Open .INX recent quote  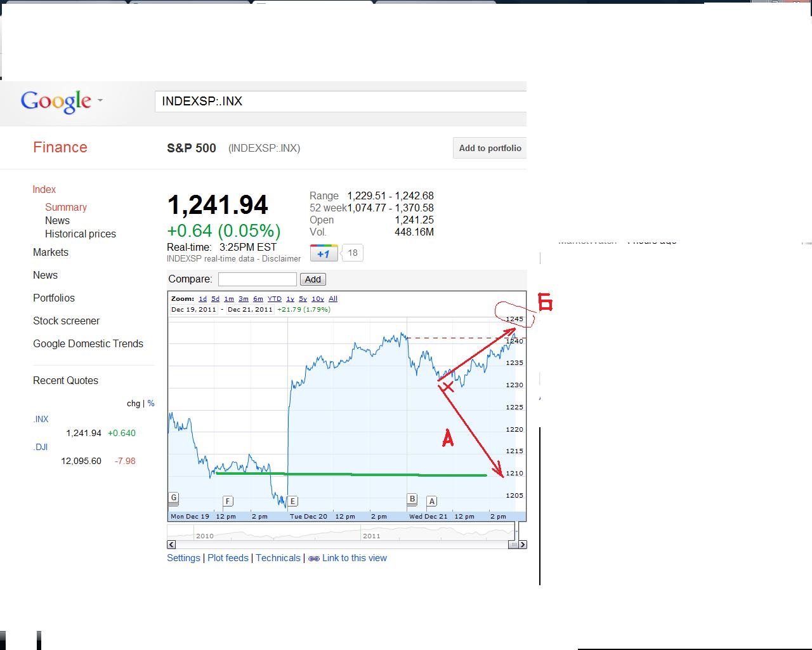coord(41,419)
